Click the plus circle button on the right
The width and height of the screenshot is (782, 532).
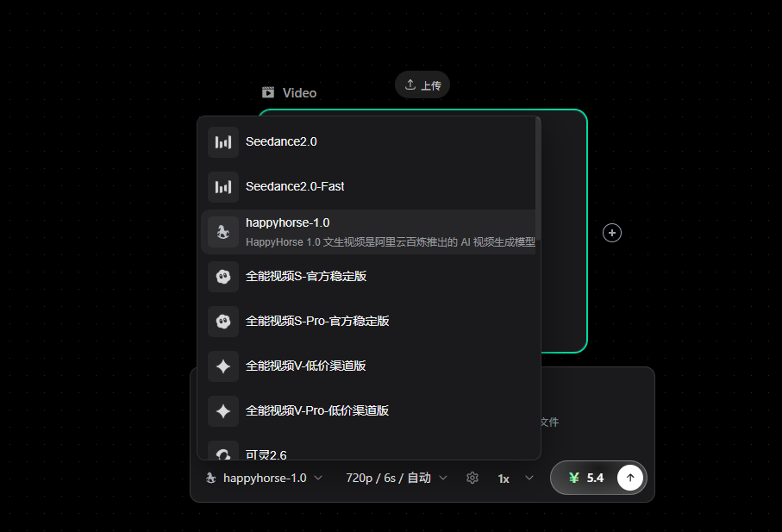click(x=611, y=233)
